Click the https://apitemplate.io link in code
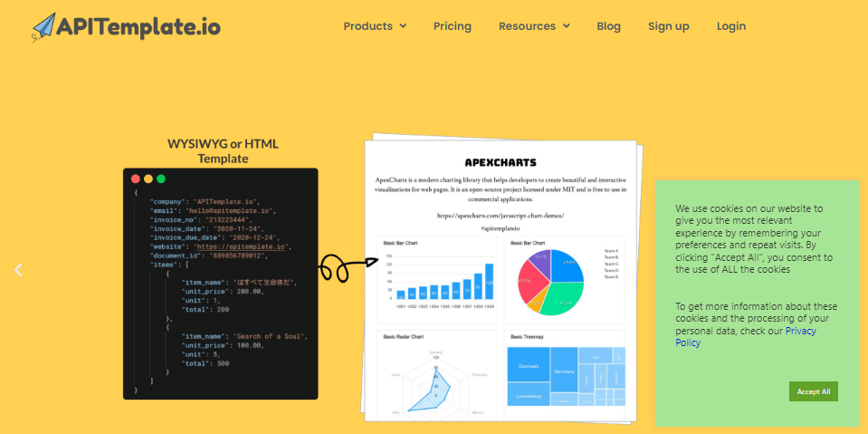 click(x=241, y=246)
